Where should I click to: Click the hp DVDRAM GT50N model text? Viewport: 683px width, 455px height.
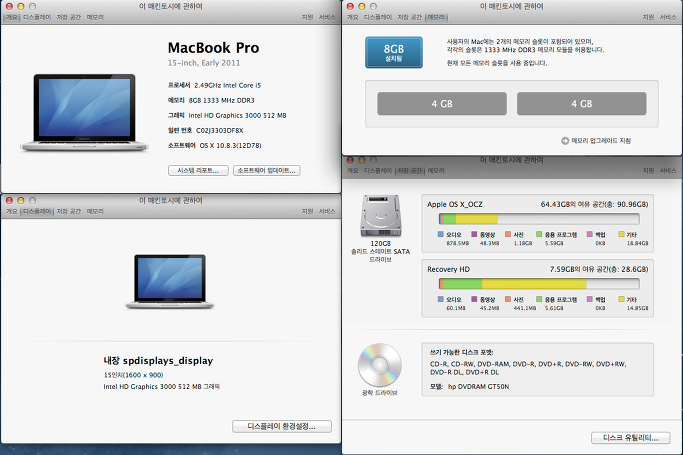click(478, 387)
